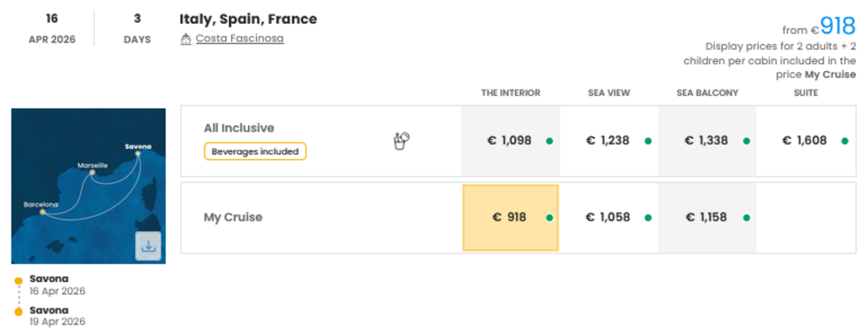Viewport: 868px width, 334px height.
Task: Click the green availability dot next to € 918
Action: tap(549, 218)
